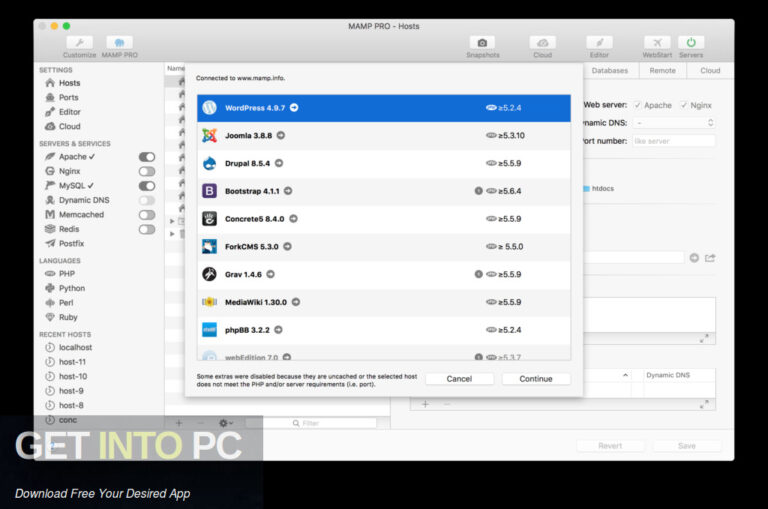Click the info badge on Grav row
This screenshot has width=768, height=509.
click(x=479, y=274)
